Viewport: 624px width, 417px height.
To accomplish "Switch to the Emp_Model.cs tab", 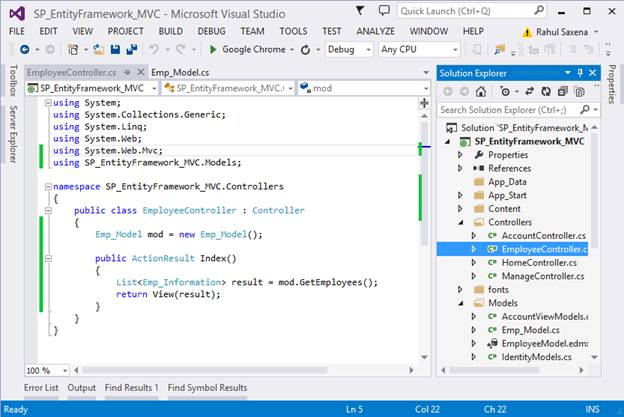I will [180, 72].
